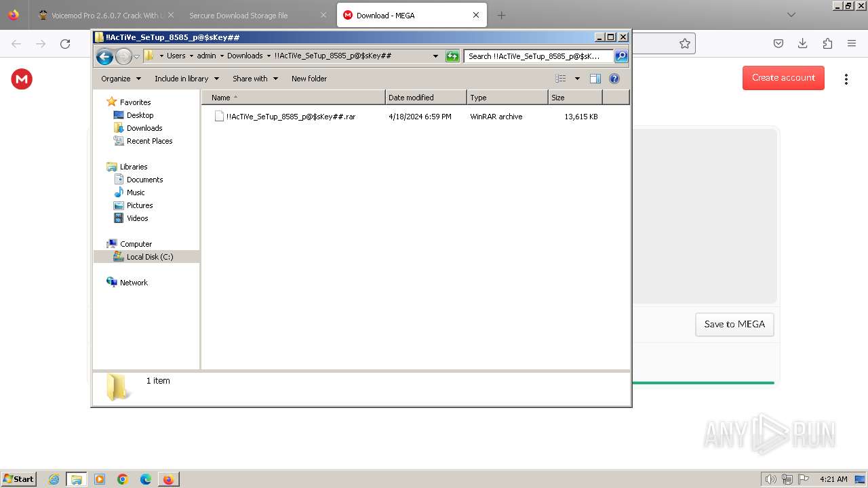Select Pictures library
Image resolution: width=868 pixels, height=488 pixels.
[133, 205]
